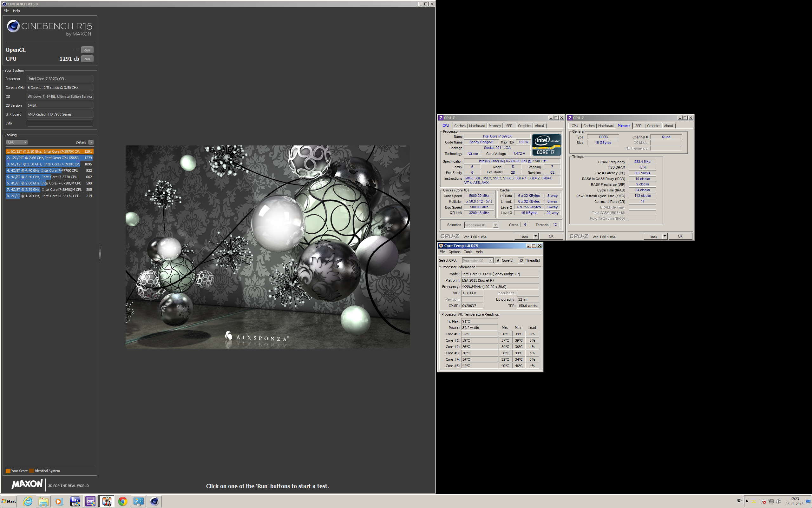Click OK in the CPU-Z CPU-tab window

click(x=551, y=237)
